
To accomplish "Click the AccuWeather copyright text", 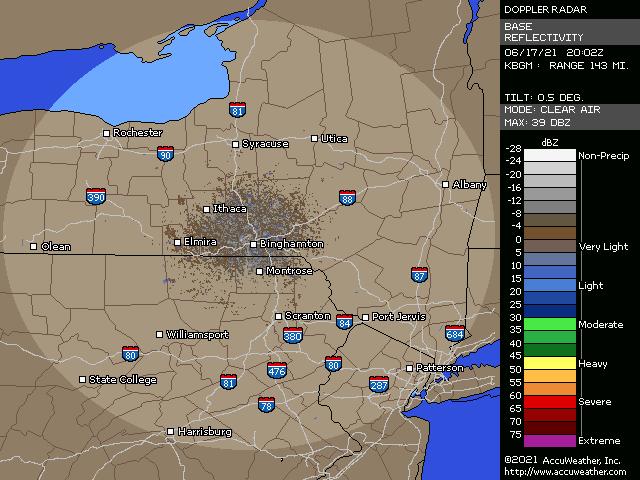I will [x=563, y=460].
